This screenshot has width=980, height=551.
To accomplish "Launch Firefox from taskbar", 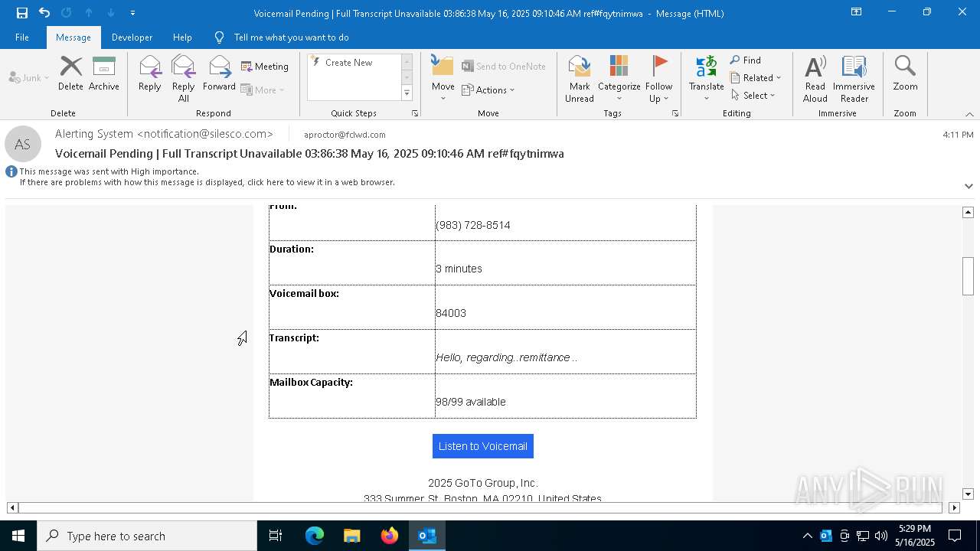I will 390,536.
